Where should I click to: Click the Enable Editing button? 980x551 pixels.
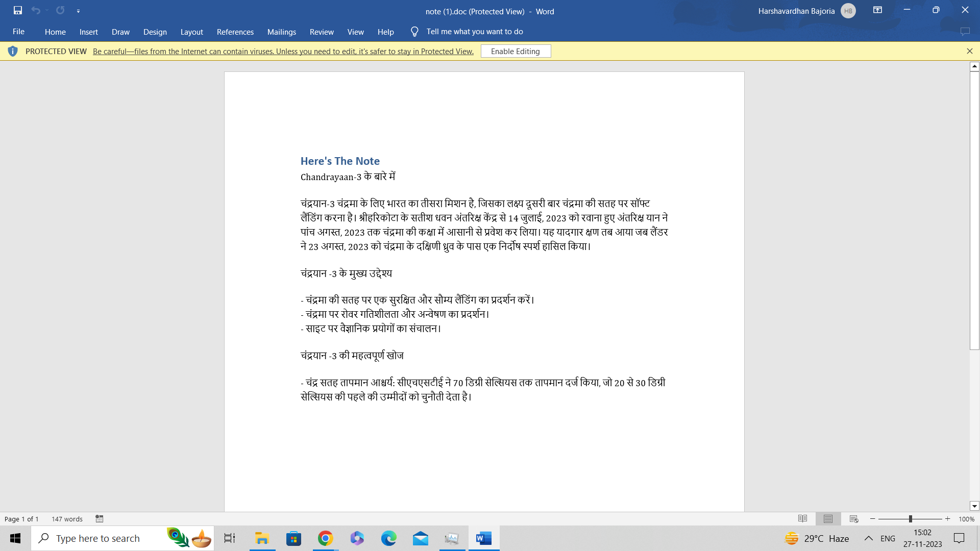click(x=515, y=51)
